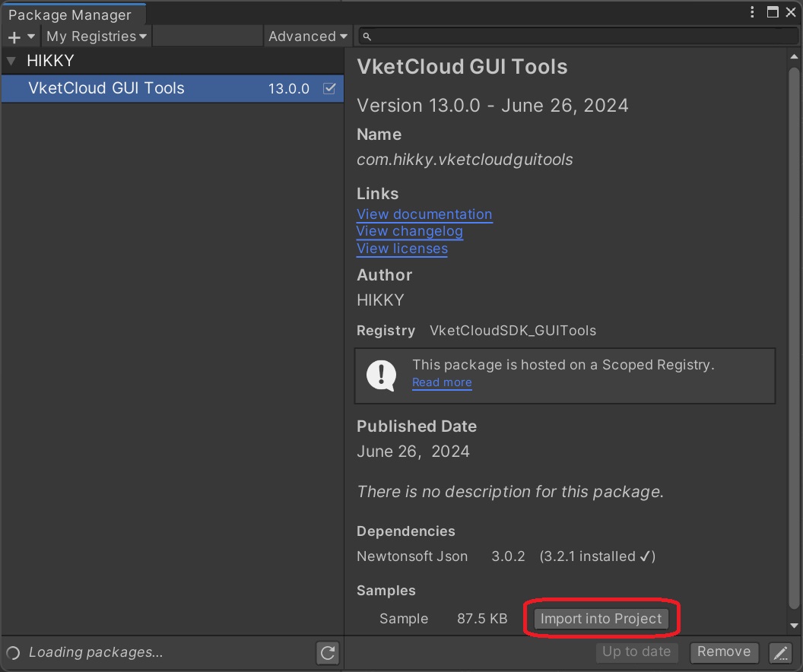Open the View changelog link
The width and height of the screenshot is (803, 672).
[x=409, y=231]
